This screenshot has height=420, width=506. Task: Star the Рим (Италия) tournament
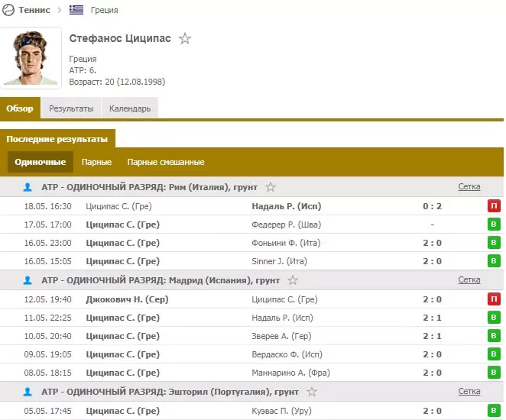271,187
